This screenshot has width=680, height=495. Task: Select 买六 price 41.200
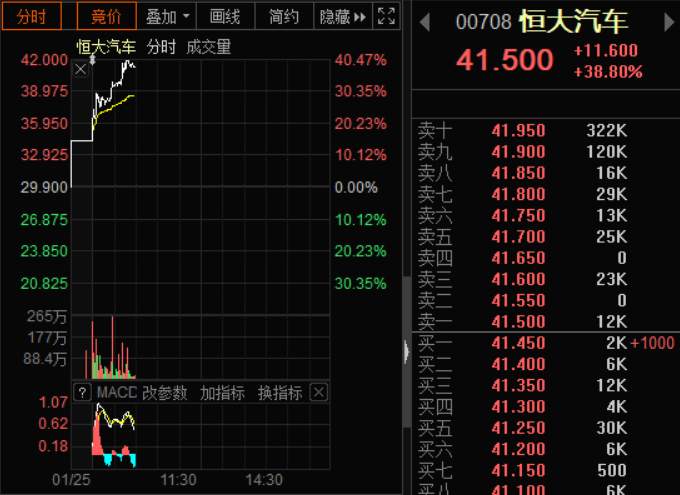click(518, 449)
